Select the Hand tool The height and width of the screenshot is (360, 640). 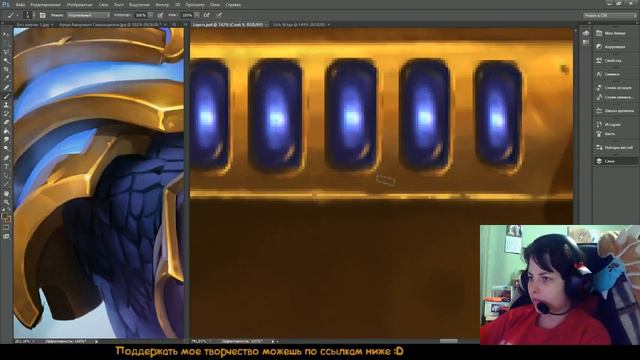pos(6,193)
